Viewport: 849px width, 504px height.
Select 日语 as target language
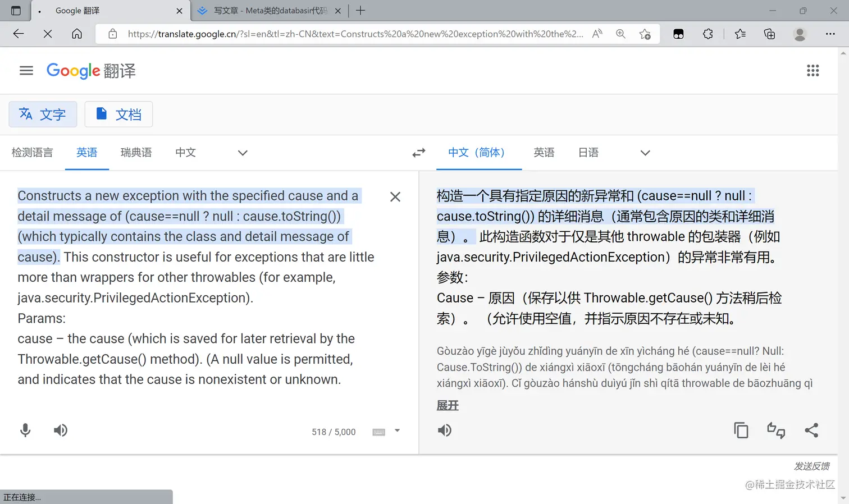[x=588, y=153]
